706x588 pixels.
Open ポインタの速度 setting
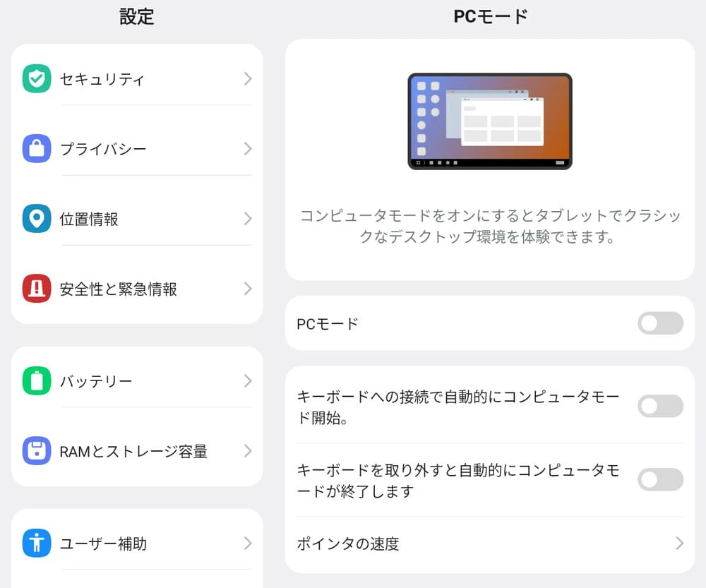pyautogui.click(x=490, y=544)
